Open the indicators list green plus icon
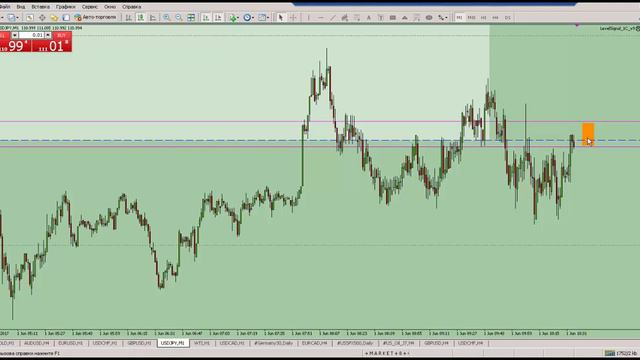This screenshot has height=360, width=640. coord(232,18)
